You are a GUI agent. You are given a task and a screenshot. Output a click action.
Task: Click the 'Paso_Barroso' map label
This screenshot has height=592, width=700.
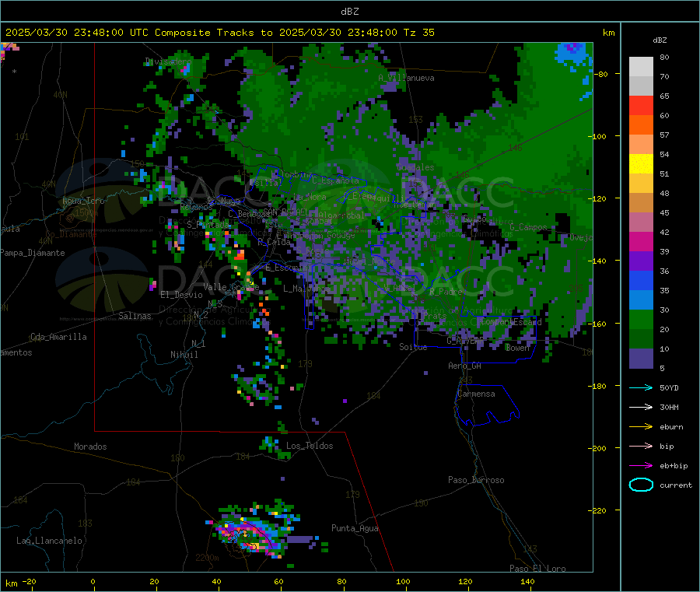(x=476, y=480)
